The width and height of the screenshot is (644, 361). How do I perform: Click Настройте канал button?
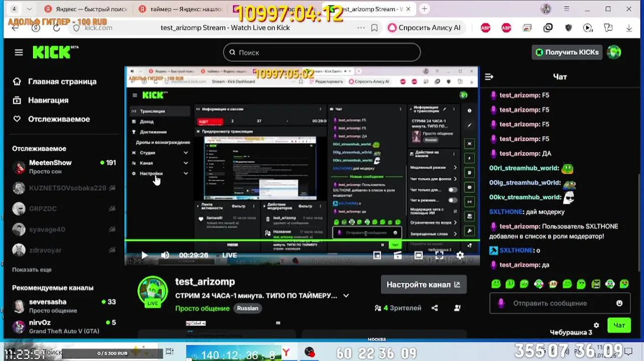[423, 284]
